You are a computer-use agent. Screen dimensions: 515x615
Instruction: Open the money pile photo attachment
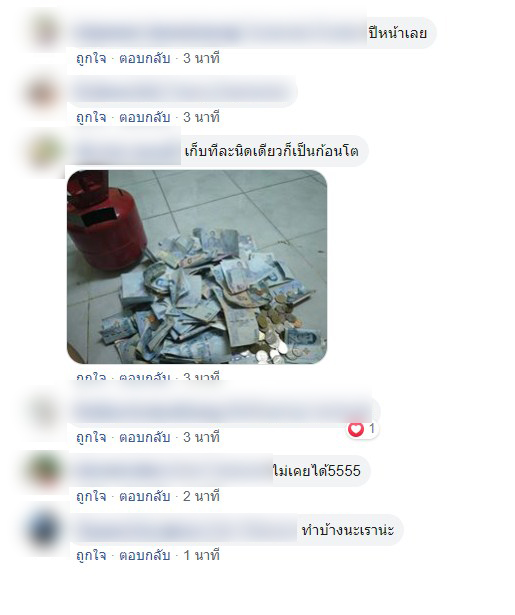[197, 267]
